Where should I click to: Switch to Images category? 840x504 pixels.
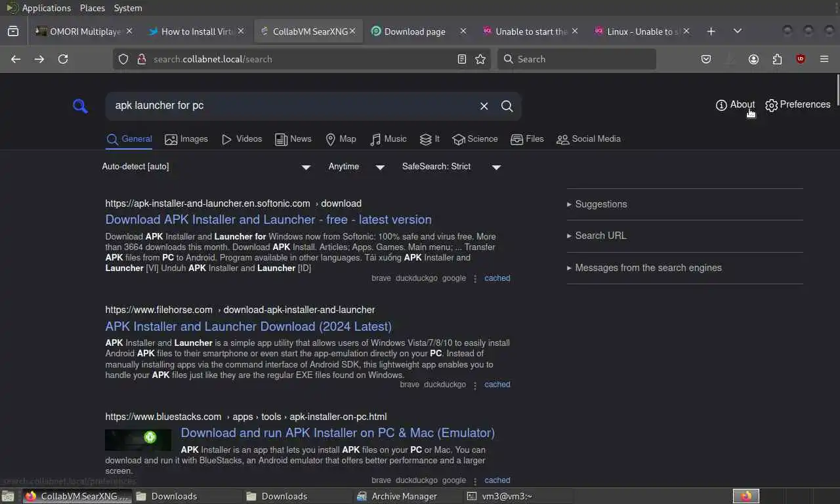(186, 139)
